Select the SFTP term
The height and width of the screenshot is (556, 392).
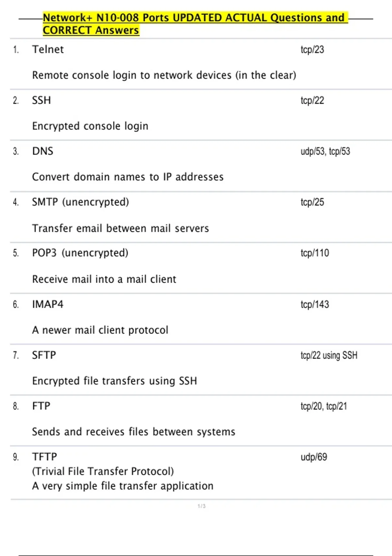pos(44,355)
